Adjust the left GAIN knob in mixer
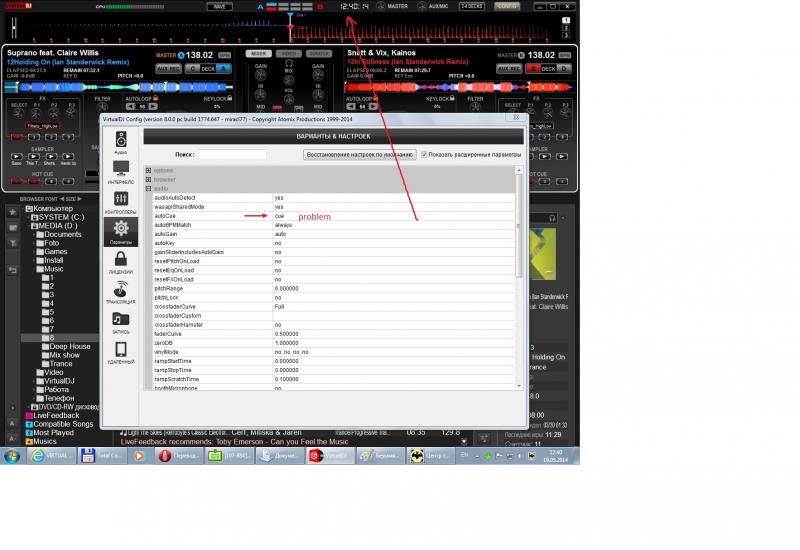 (x=260, y=76)
